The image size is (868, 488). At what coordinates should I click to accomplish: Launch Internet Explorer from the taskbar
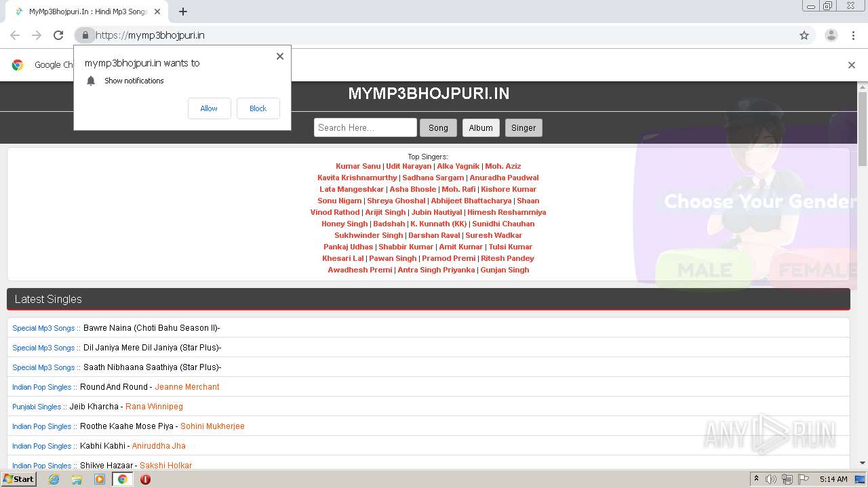pyautogui.click(x=54, y=479)
